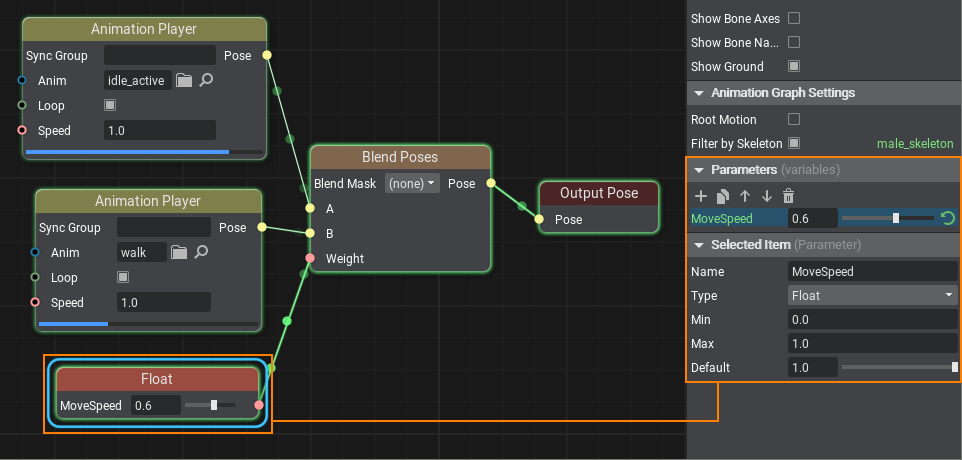Click the Blend Poses Pose output pin
The width and height of the screenshot is (962, 460).
click(491, 183)
